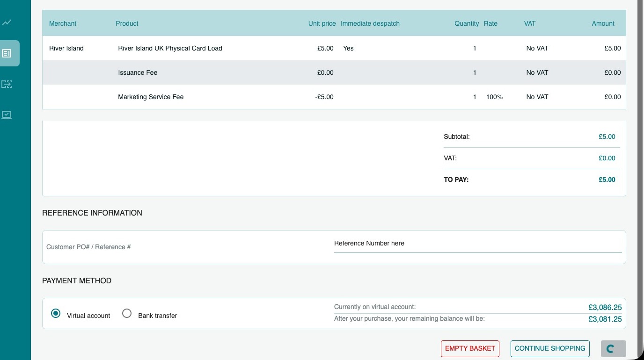
Task: Click the Rate column header
Action: pos(490,23)
